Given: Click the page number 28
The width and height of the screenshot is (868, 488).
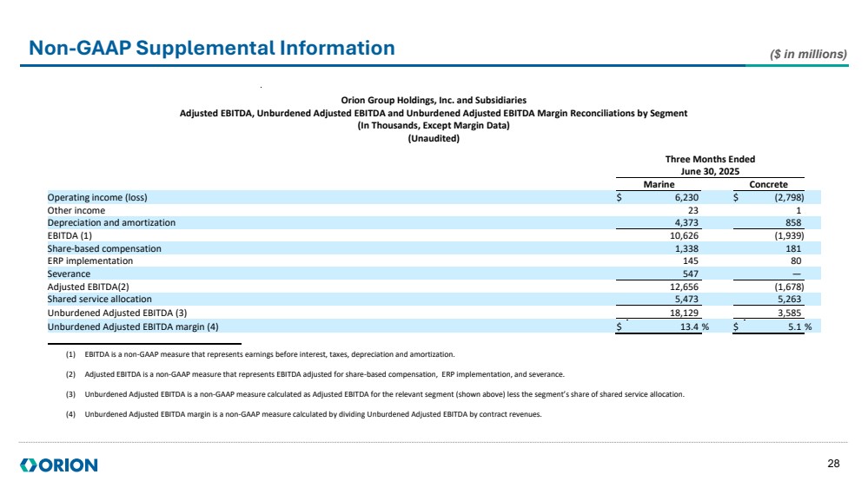Looking at the screenshot, I should [833, 465].
